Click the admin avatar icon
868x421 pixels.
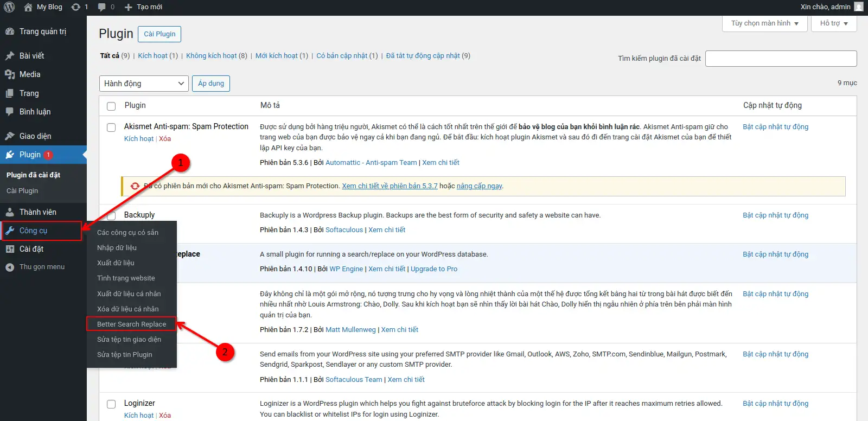point(858,7)
